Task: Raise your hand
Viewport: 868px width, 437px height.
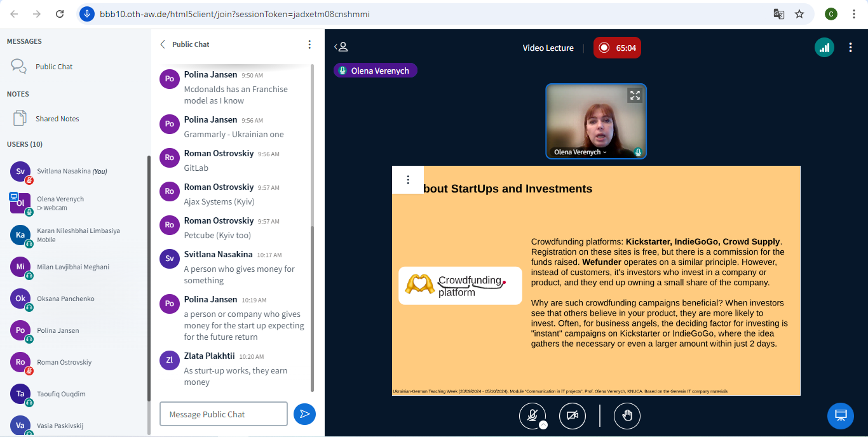Action: pos(627,415)
